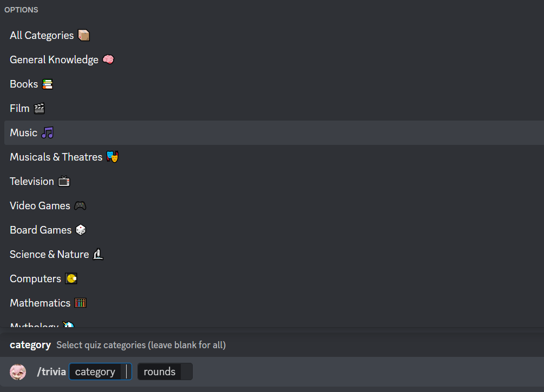This screenshot has width=544, height=392.
Task: Click the brain emoji next to General Knowledge
Action: coord(108,59)
